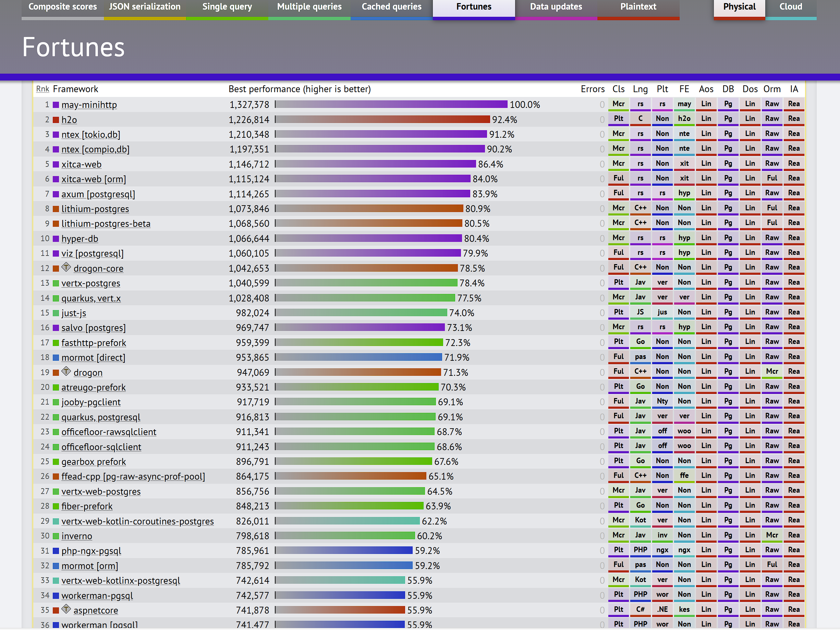Screen dimensions: 840x630
Task: Click Mcr ORM tag on drogon row (rank 19)
Action: 772,372
